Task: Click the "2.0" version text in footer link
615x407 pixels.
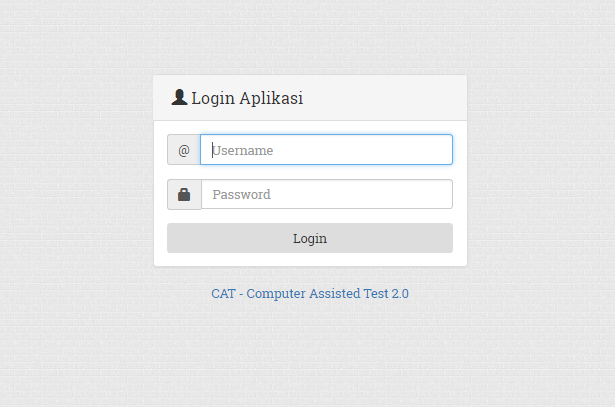Action: [400, 294]
